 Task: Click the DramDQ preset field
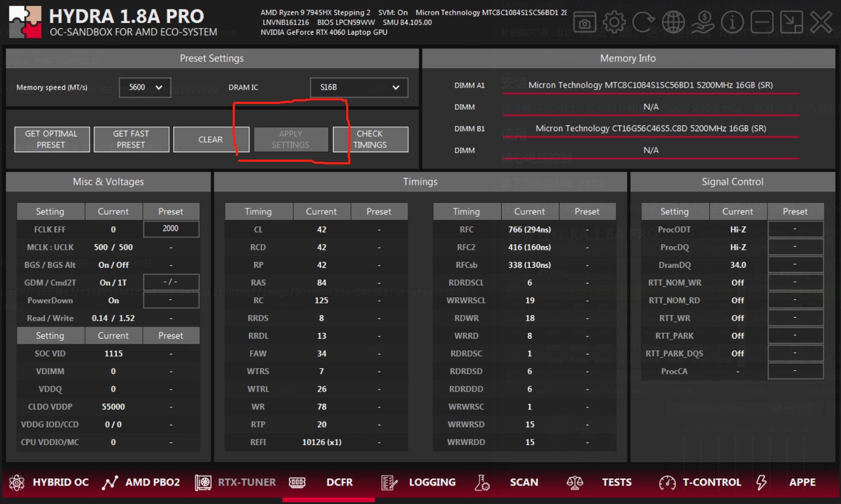click(x=795, y=265)
